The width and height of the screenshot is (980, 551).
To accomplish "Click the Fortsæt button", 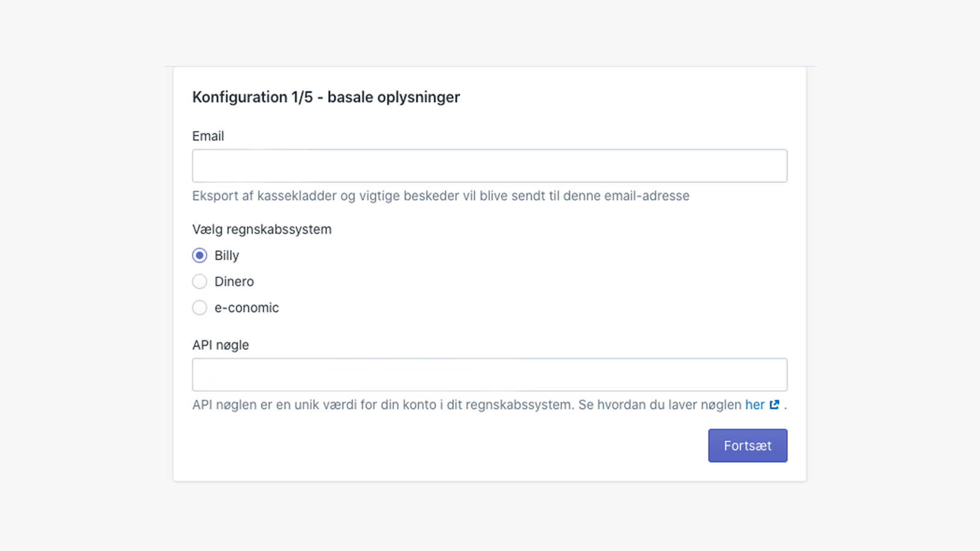I will click(747, 445).
